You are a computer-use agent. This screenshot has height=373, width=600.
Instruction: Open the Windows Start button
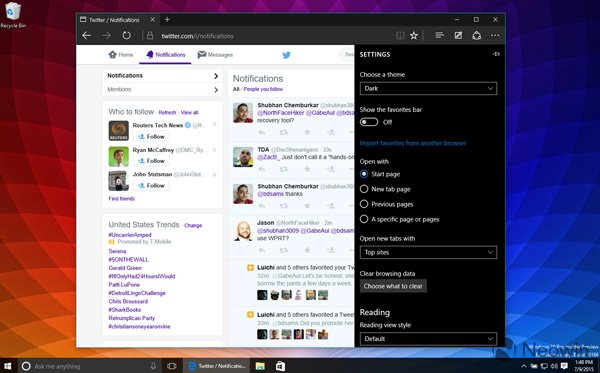click(x=7, y=366)
